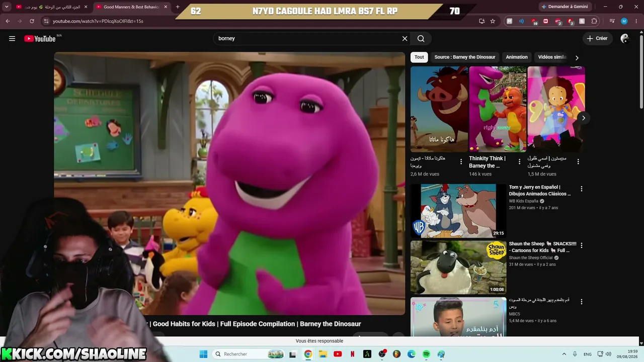Open the WB Kids España channel
Image resolution: width=644 pixels, height=362 pixels.
pos(524,201)
